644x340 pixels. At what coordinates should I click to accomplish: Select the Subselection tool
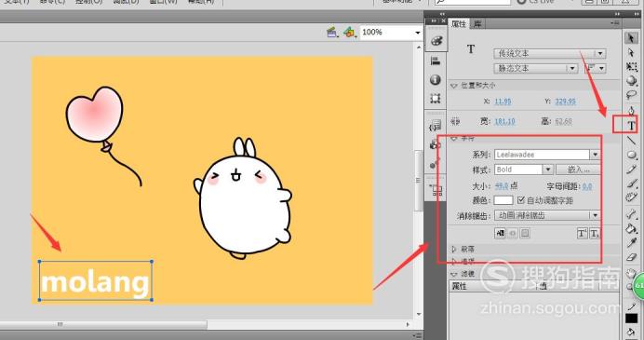click(631, 52)
